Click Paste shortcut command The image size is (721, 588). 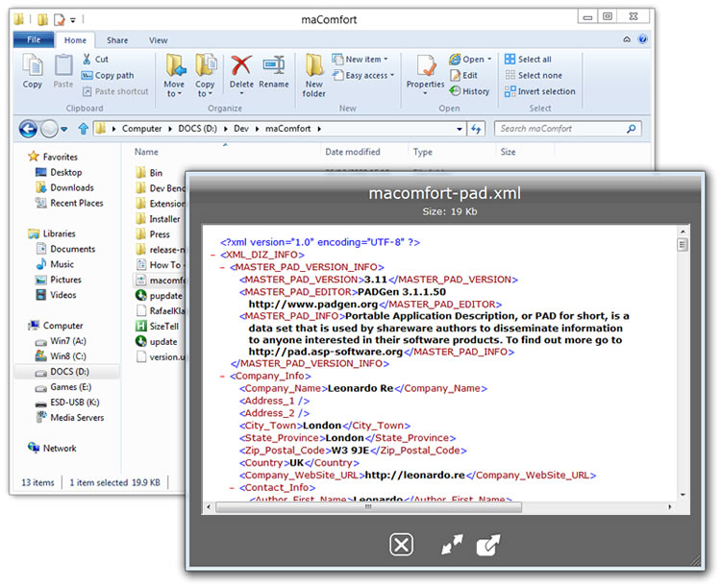click(x=116, y=91)
